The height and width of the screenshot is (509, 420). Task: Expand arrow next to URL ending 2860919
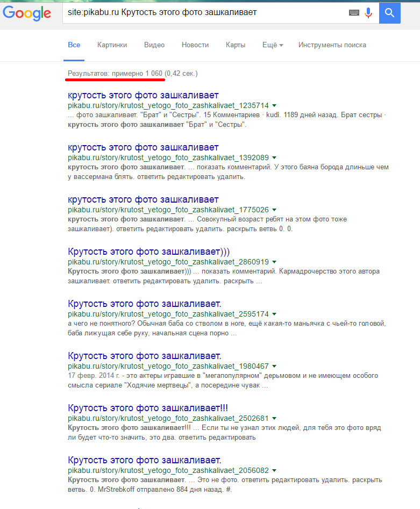(x=274, y=262)
